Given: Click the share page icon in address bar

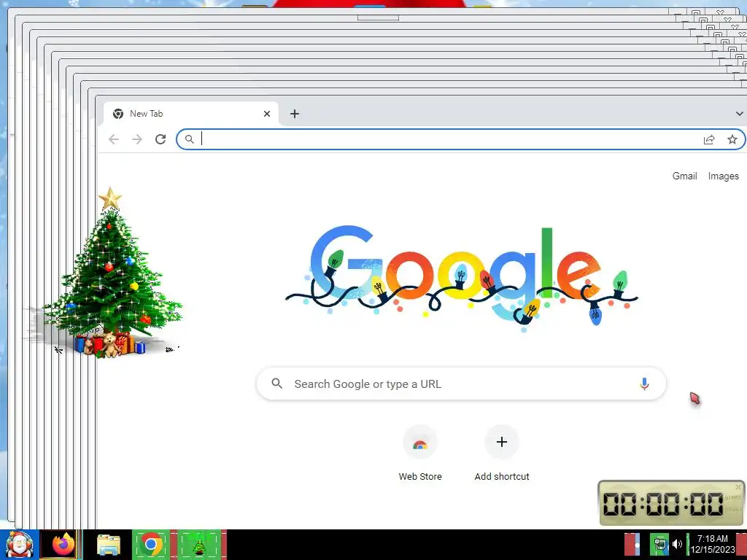Looking at the screenshot, I should [709, 139].
